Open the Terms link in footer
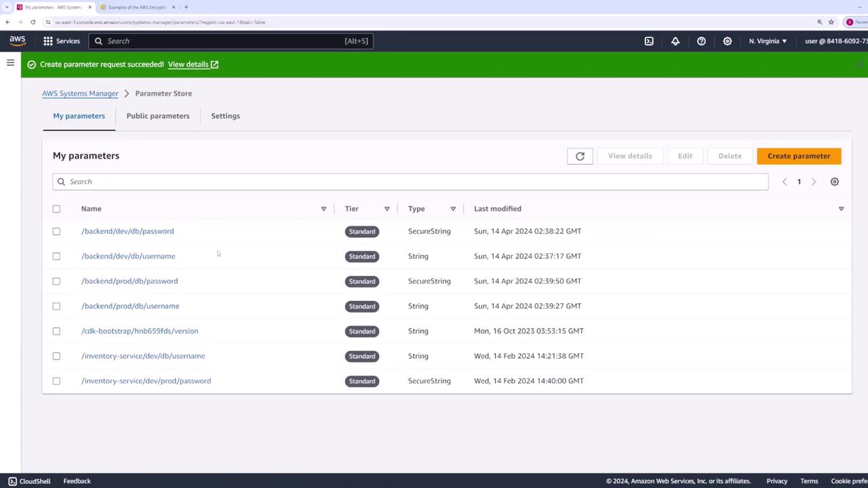Viewport: 868px width, 488px height. pyautogui.click(x=809, y=481)
